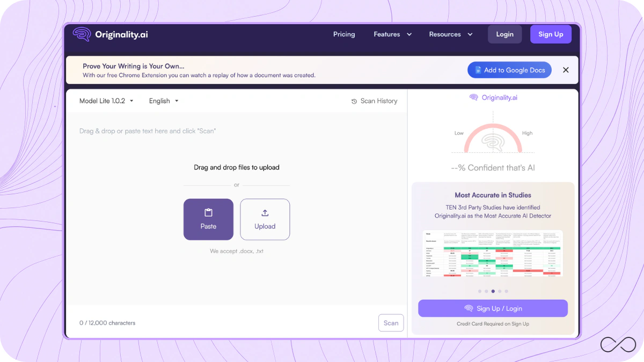The width and height of the screenshot is (644, 362).
Task: Click the upload arrow icon
Action: [265, 213]
